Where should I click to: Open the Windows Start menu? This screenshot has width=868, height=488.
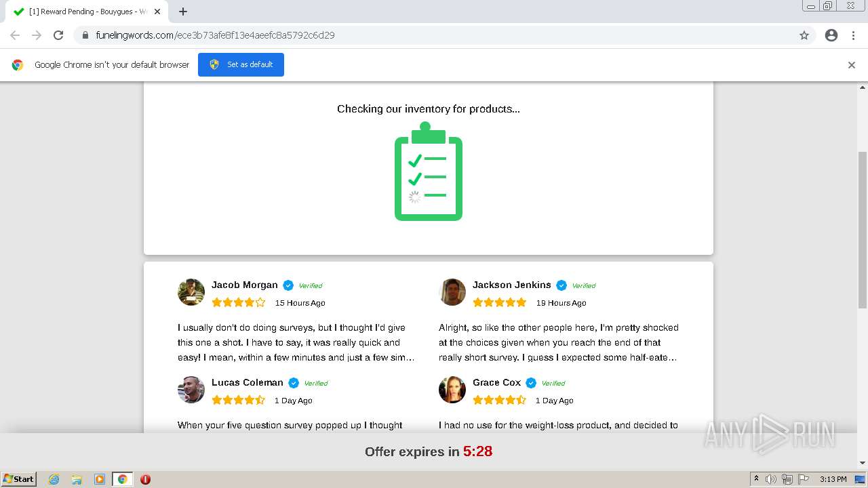point(19,479)
